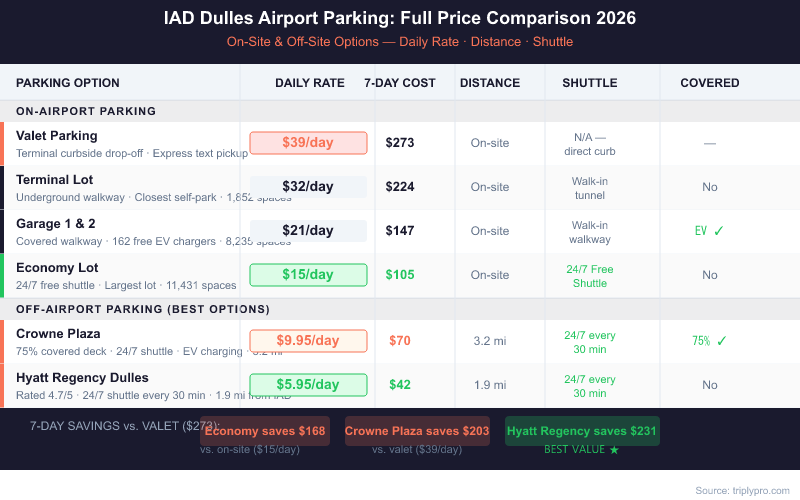Click the BEST VALUE star label
The width and height of the screenshot is (800, 500).
[581, 450]
